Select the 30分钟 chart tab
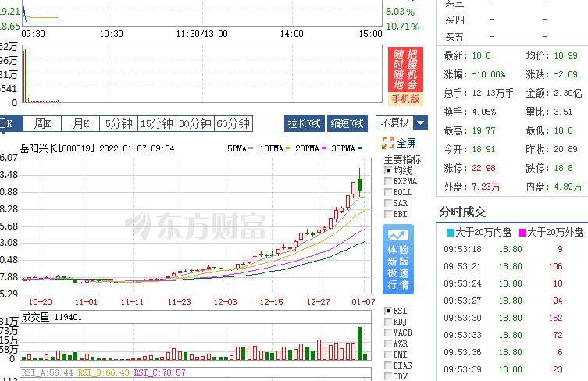The height and width of the screenshot is (381, 588). click(195, 123)
